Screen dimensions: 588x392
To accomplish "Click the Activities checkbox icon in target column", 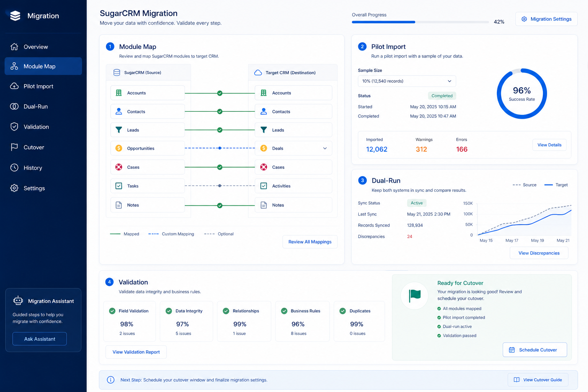I will (264, 186).
